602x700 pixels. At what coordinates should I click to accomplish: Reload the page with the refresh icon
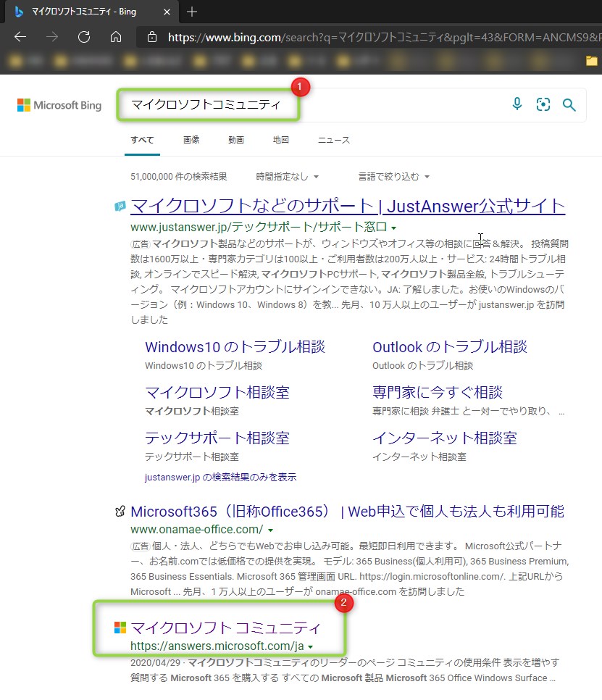tap(84, 37)
